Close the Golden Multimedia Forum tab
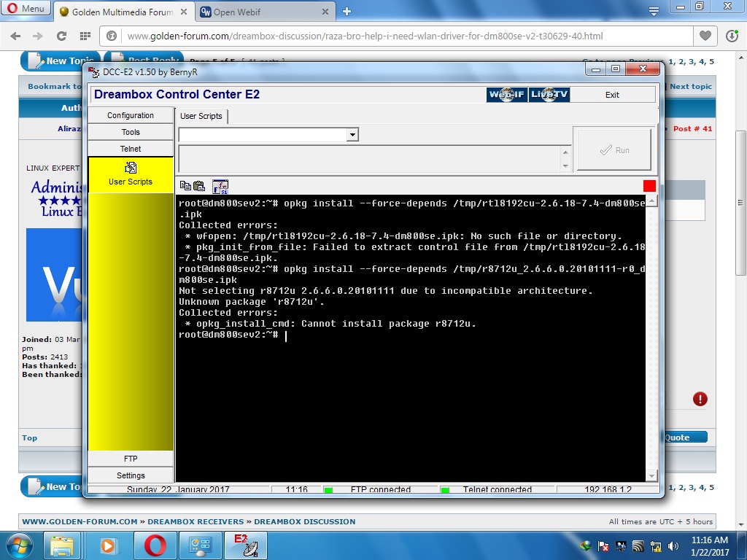This screenshot has width=747, height=560. (x=183, y=12)
